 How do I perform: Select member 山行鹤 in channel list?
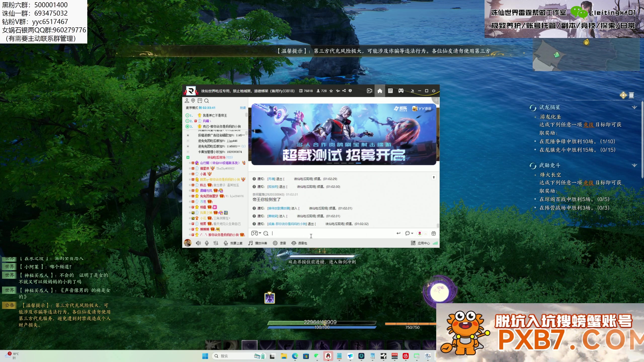[219, 163]
